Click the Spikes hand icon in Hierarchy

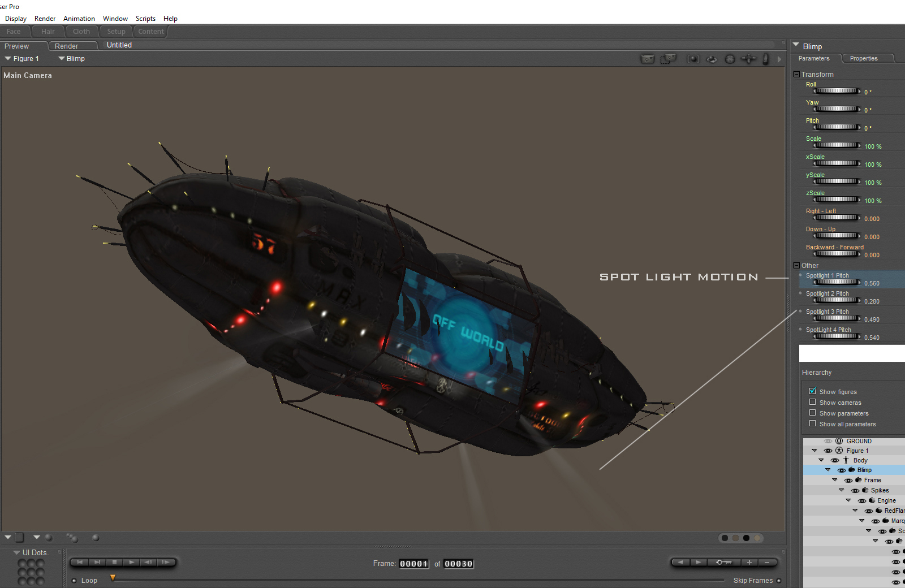tap(865, 490)
